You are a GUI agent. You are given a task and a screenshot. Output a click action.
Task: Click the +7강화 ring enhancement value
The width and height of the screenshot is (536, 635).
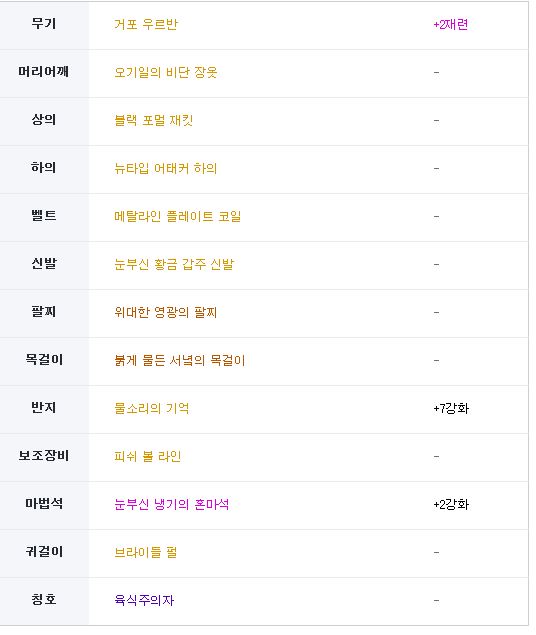[451, 409]
